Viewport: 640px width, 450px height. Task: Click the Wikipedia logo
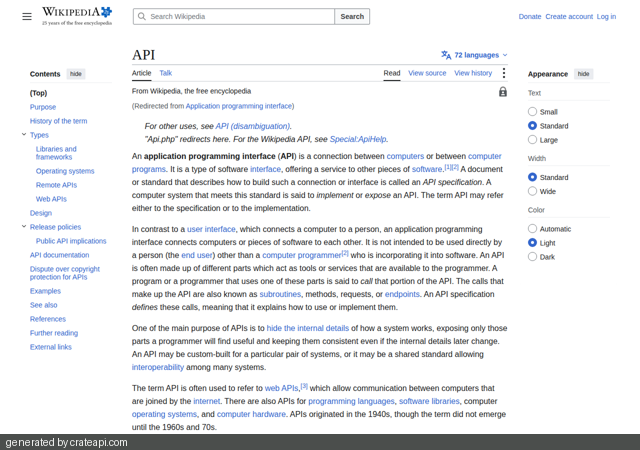[77, 16]
